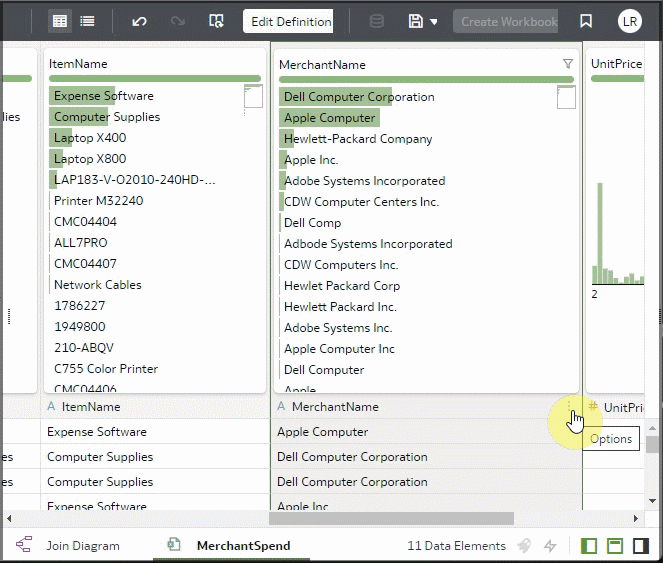
Task: Click the Create Workbook button
Action: click(509, 21)
